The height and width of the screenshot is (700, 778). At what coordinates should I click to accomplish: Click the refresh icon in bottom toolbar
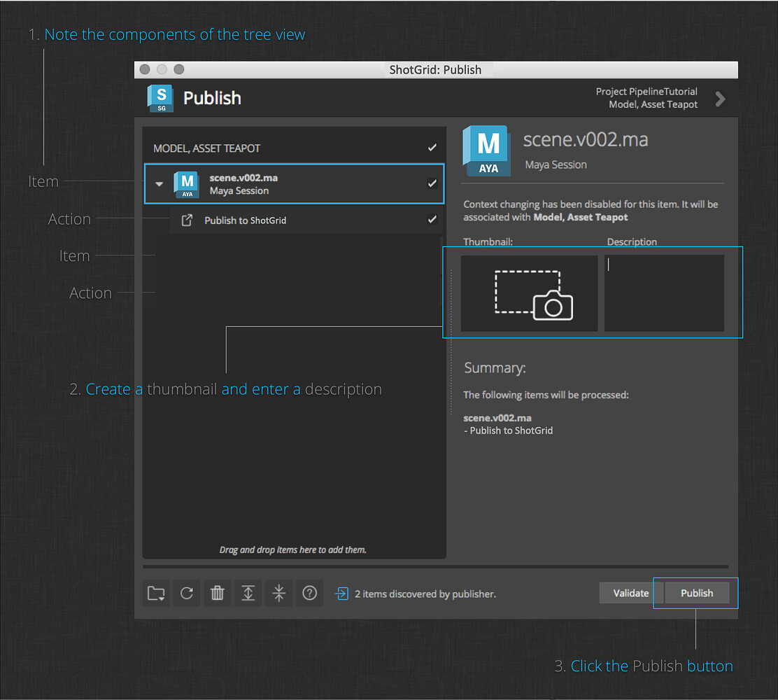coord(187,594)
